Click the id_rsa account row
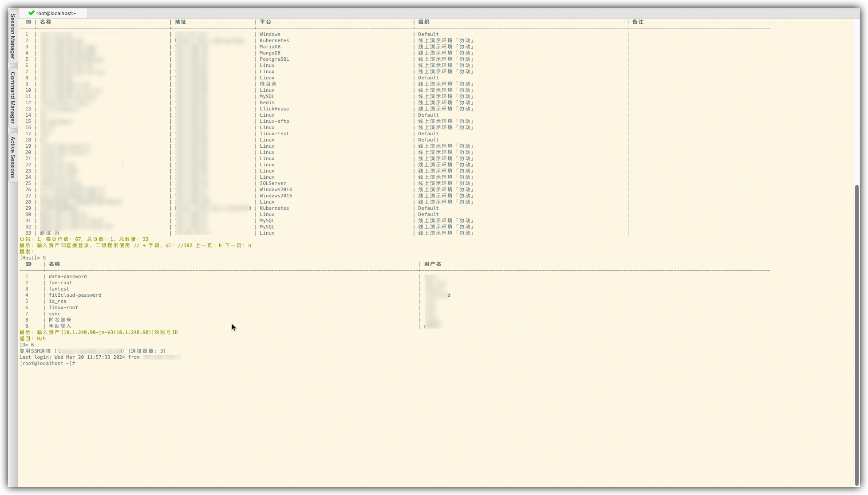Screen dimensions: 868x495 click(58, 301)
